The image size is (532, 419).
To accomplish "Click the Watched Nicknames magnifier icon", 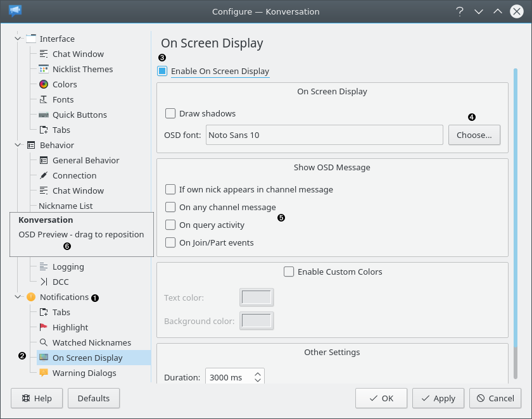I will [43, 342].
